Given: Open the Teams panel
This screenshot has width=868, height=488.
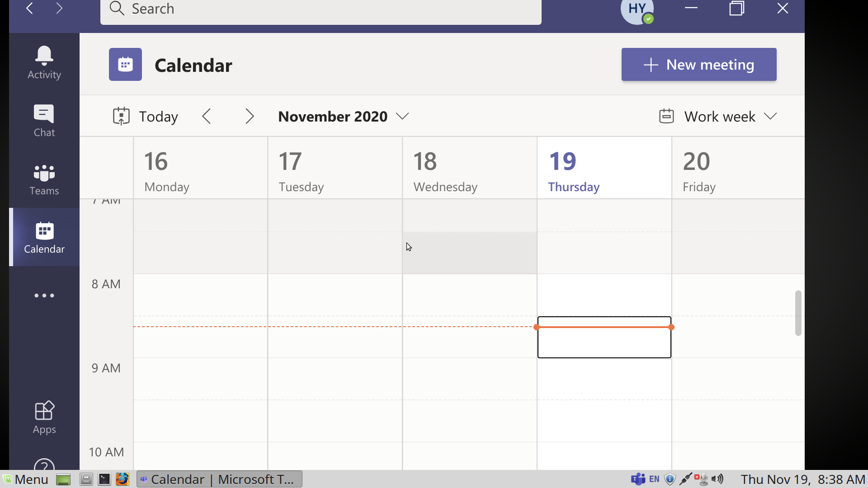Looking at the screenshot, I should 43,179.
